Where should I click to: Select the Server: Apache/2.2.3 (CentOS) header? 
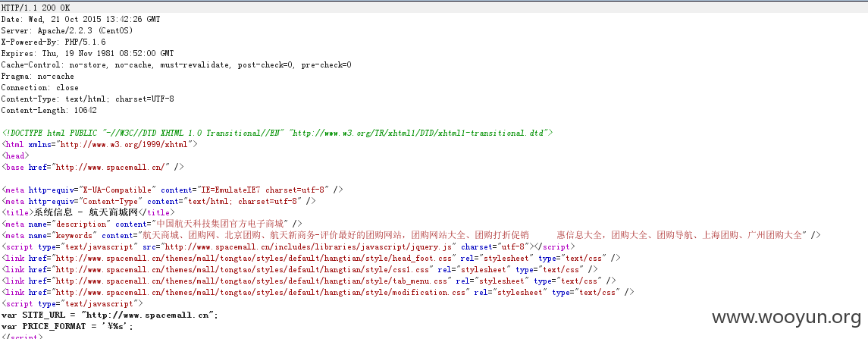click(x=67, y=30)
